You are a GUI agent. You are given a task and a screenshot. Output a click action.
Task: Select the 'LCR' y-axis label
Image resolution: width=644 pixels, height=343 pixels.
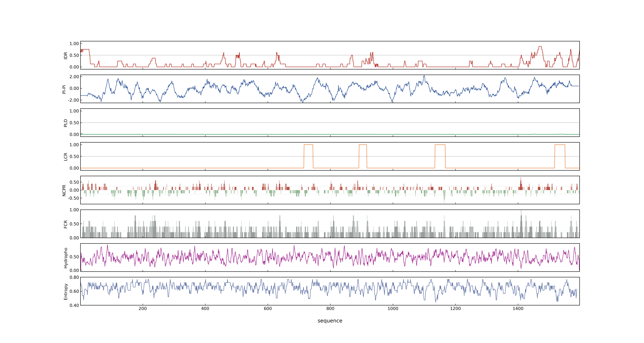pyautogui.click(x=66, y=157)
